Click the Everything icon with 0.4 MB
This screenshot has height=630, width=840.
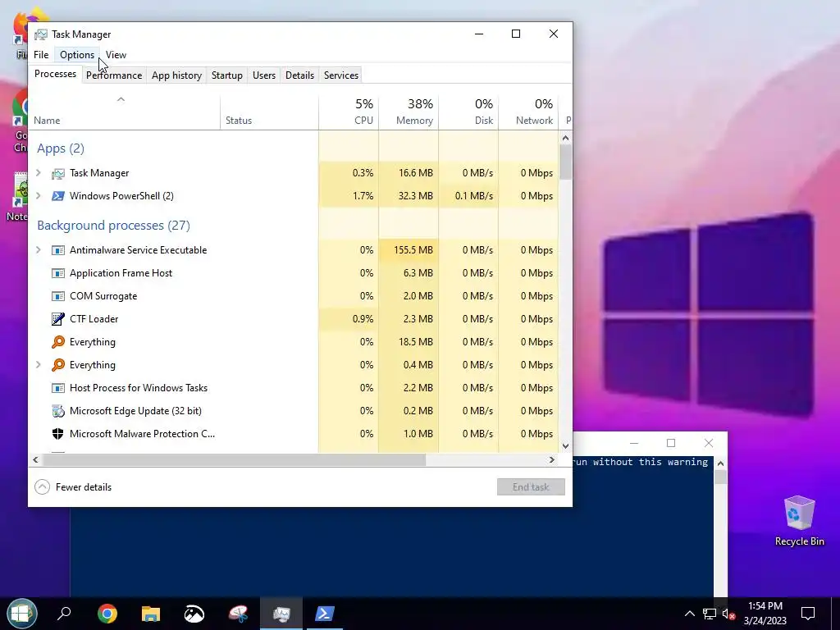[x=58, y=365]
